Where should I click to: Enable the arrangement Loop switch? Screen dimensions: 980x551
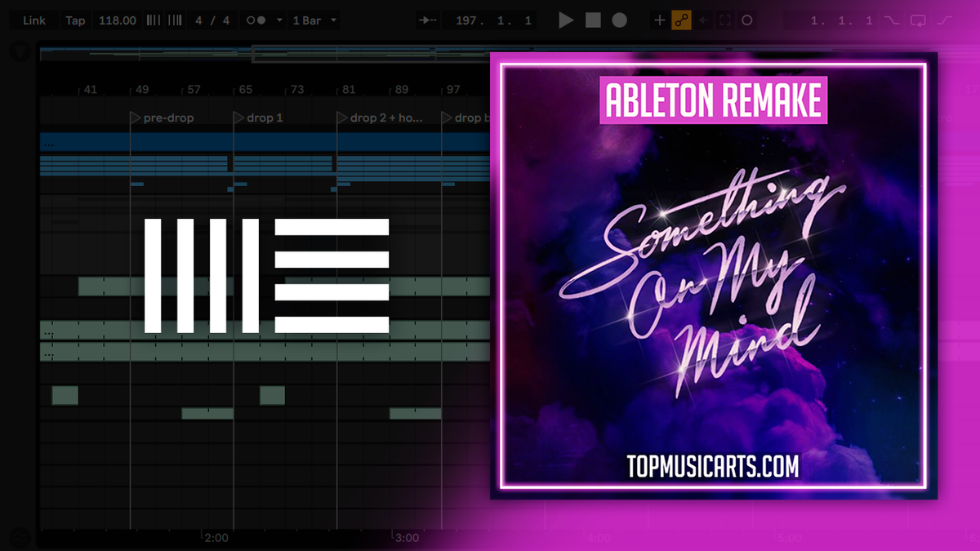[x=918, y=20]
